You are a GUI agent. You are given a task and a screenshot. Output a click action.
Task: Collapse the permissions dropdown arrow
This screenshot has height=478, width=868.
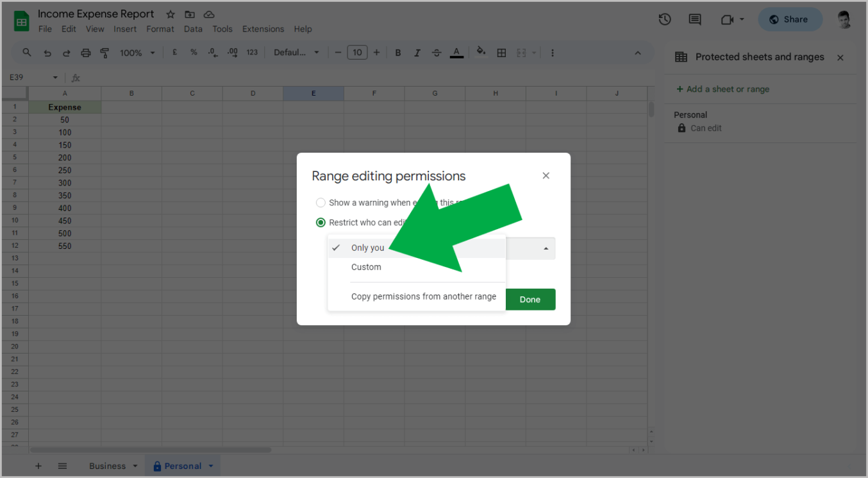pyautogui.click(x=546, y=248)
